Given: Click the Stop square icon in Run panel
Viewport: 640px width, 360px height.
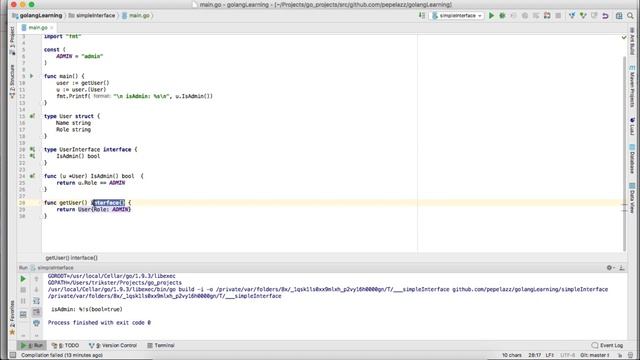Looking at the screenshot, I should tap(23, 290).
